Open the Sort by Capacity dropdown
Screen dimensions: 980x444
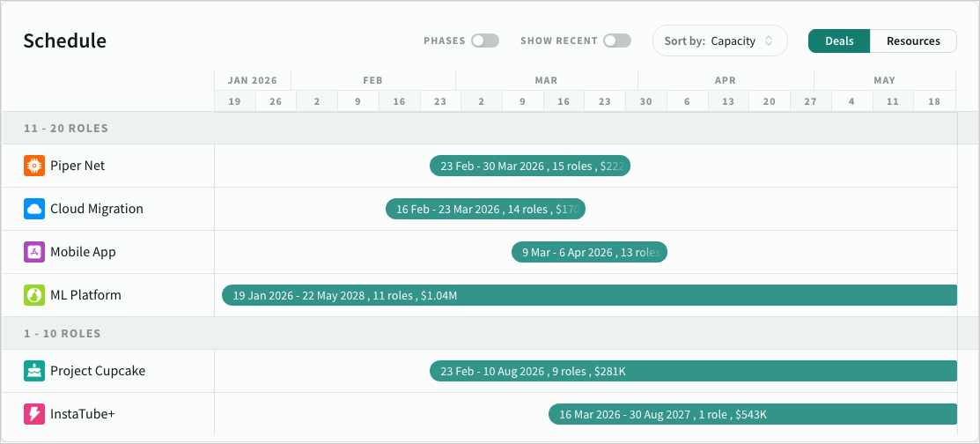719,41
